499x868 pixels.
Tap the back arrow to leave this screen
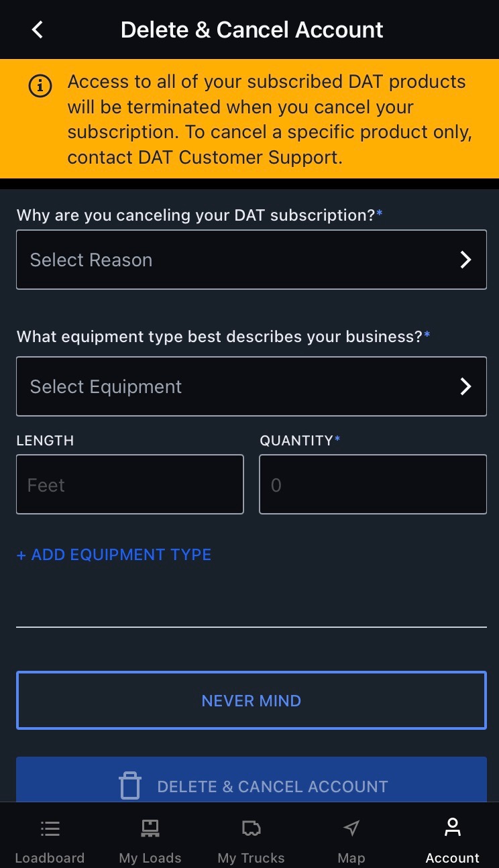coord(37,30)
